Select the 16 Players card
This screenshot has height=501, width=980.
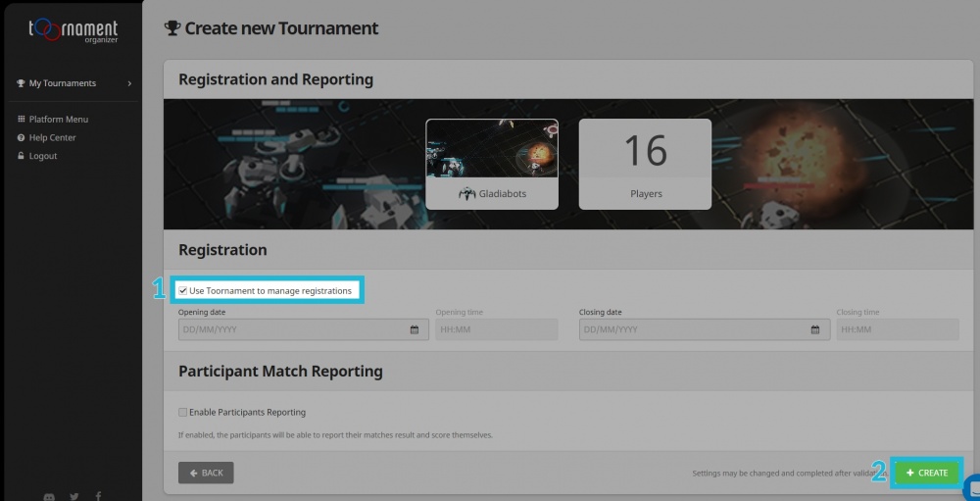tap(645, 164)
